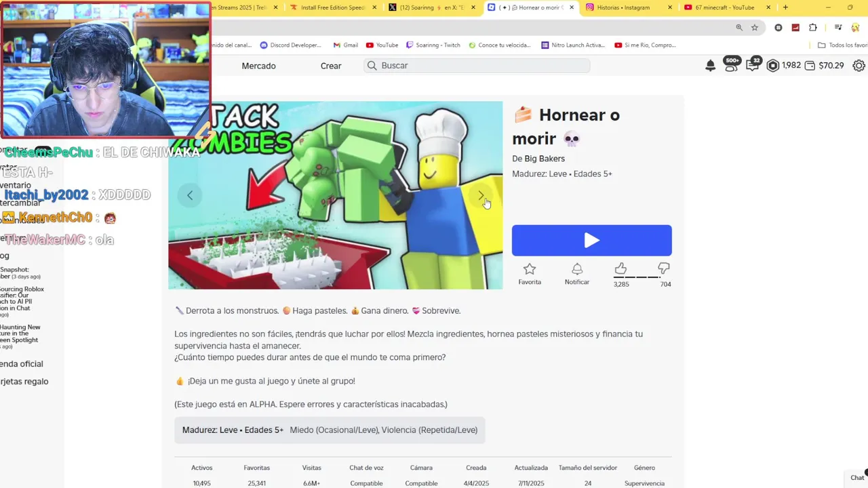Screen dimensions: 868x488
Task: Click the likes count 3,285
Action: pyautogui.click(x=621, y=285)
